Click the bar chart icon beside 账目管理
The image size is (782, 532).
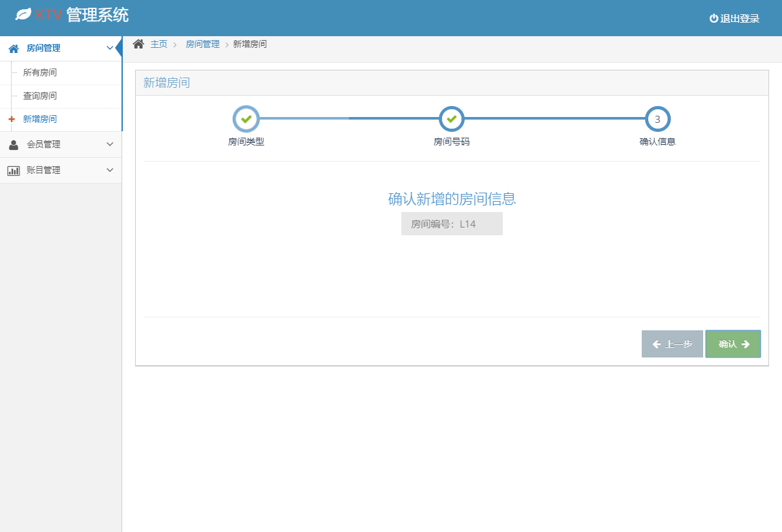[14, 169]
